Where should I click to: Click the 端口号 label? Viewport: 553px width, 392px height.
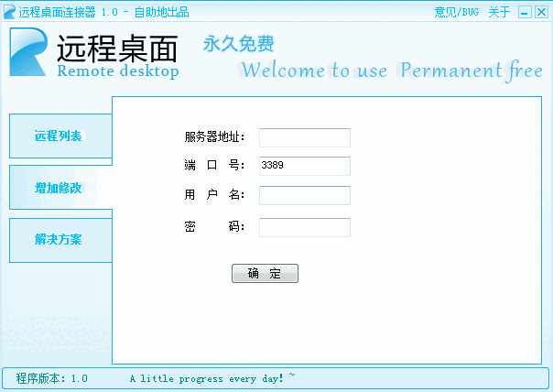point(214,165)
